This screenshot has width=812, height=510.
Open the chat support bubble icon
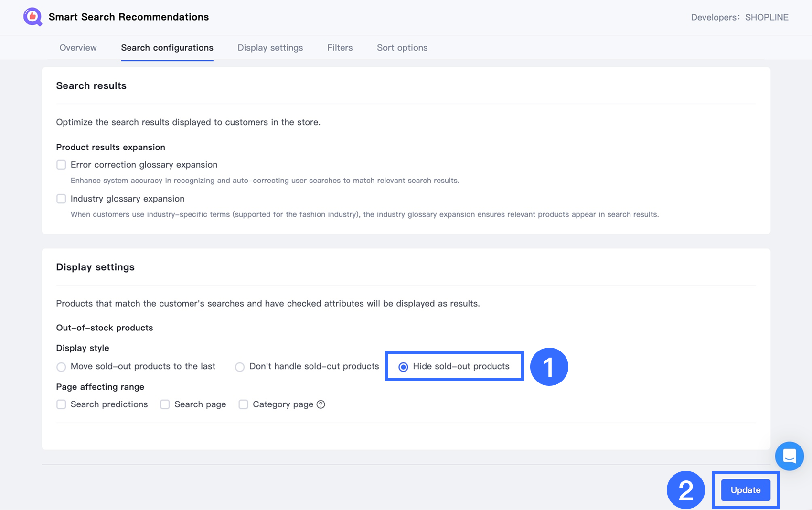(789, 456)
